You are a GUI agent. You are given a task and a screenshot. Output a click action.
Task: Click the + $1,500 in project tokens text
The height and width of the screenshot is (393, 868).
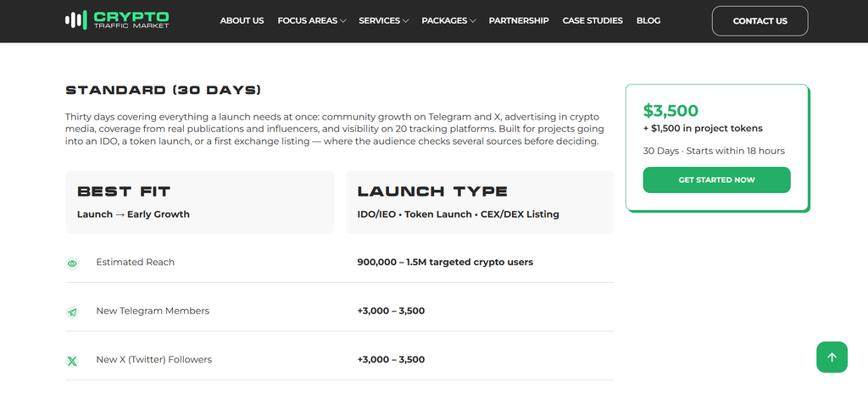click(703, 129)
